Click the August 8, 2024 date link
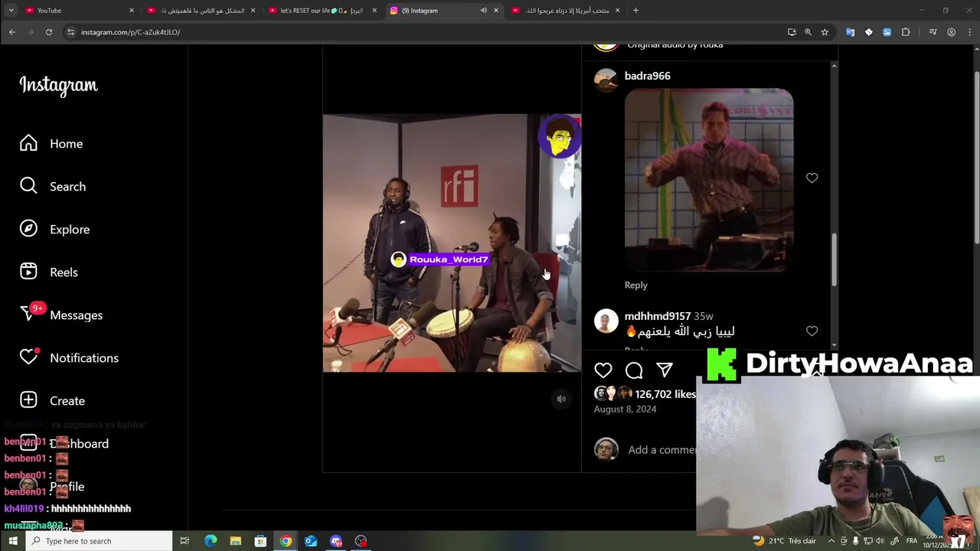The image size is (980, 551). pos(625,409)
